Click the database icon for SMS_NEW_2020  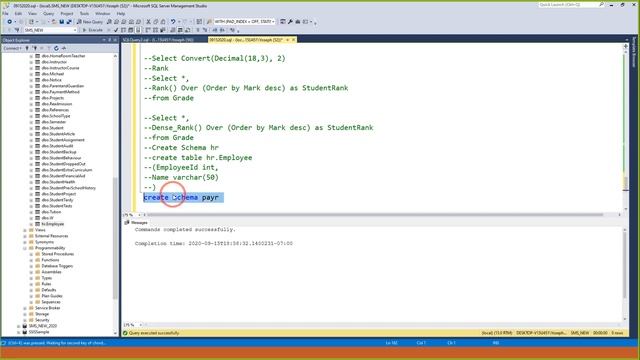click(x=24, y=326)
